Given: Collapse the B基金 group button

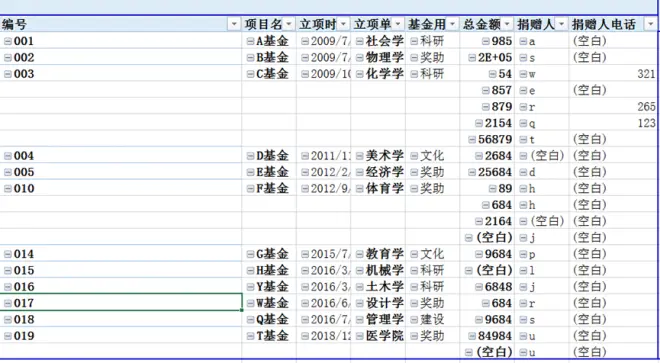Looking at the screenshot, I should [250, 58].
